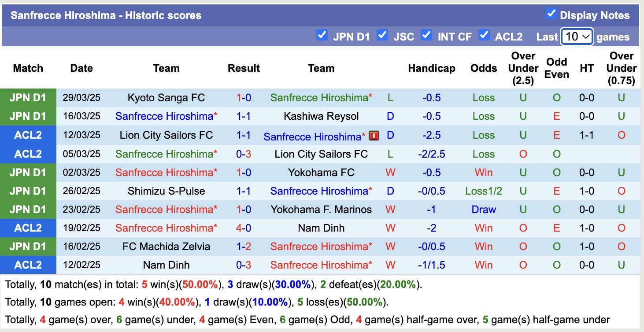The image size is (644, 332).
Task: Click the Lion City Sailors FC link
Action: click(166, 135)
